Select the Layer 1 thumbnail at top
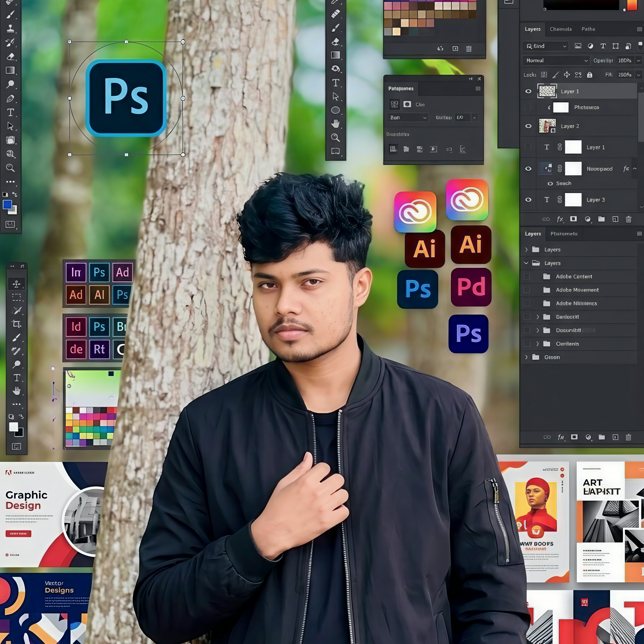This screenshot has height=644, width=644. [x=547, y=91]
